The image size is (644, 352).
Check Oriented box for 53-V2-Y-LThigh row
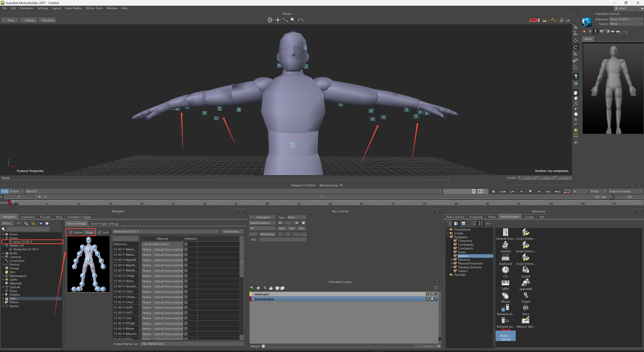pos(186,276)
